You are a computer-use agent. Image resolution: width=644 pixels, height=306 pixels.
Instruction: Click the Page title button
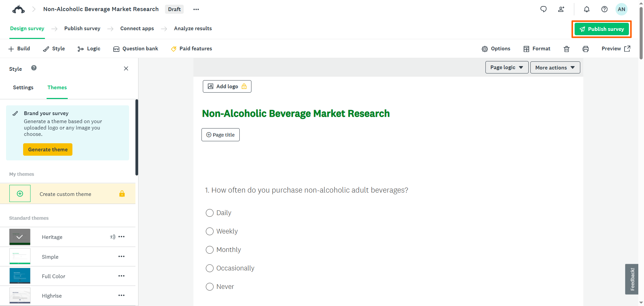[221, 135]
